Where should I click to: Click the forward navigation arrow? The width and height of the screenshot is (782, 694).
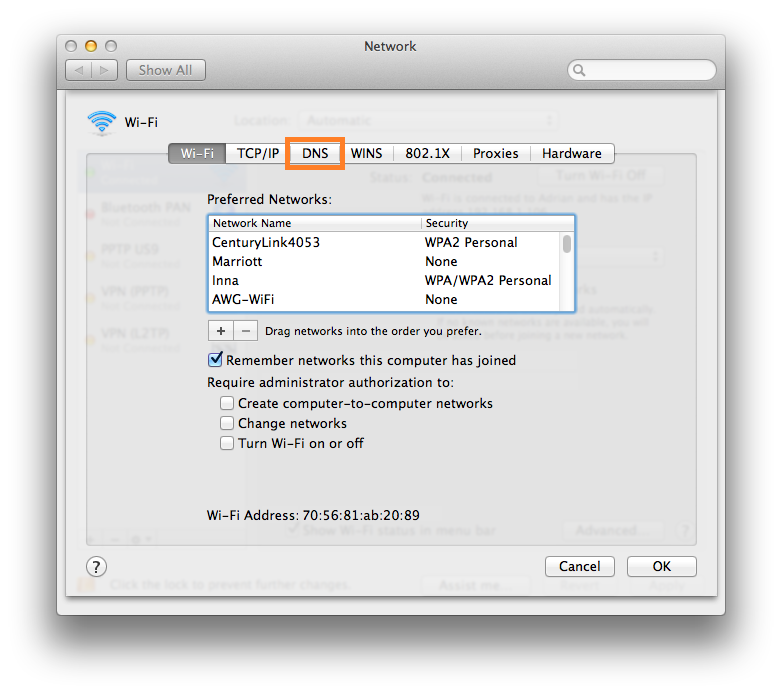tap(106, 70)
